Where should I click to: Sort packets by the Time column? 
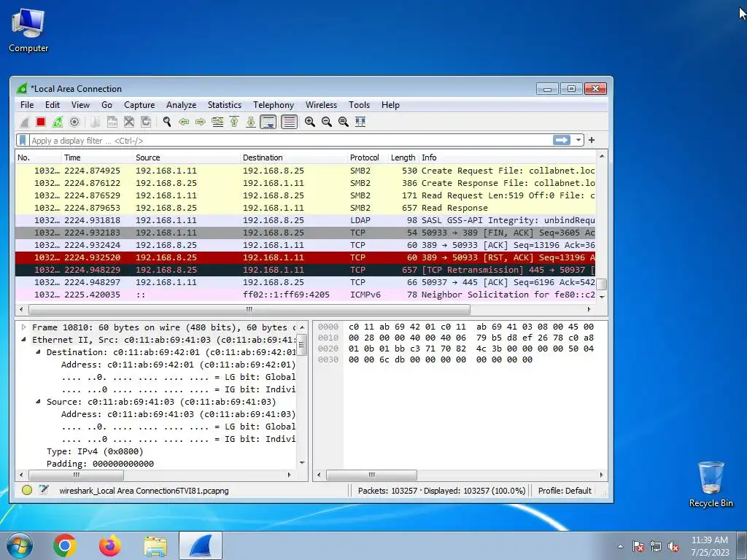click(x=97, y=157)
